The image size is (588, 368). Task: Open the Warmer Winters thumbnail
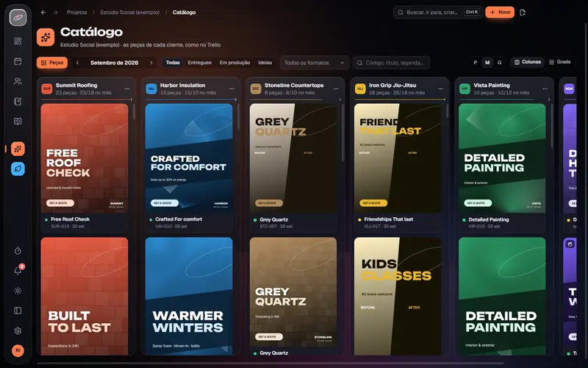(x=189, y=296)
